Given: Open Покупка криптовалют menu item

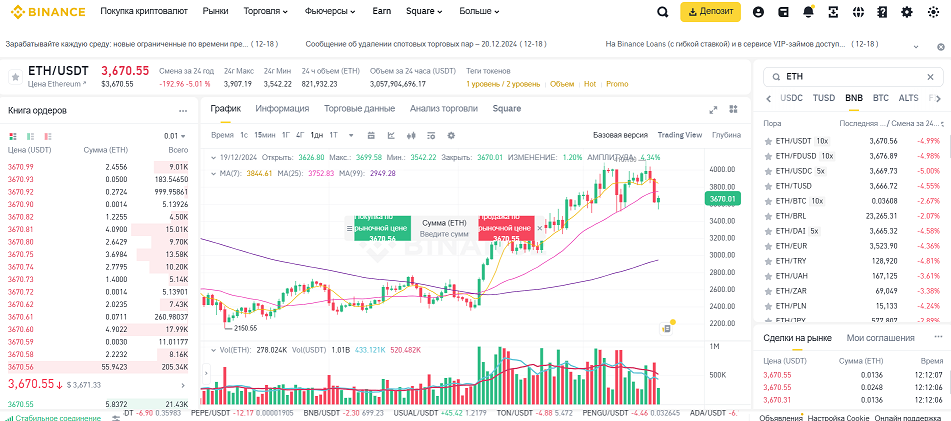Looking at the screenshot, I should (x=144, y=11).
